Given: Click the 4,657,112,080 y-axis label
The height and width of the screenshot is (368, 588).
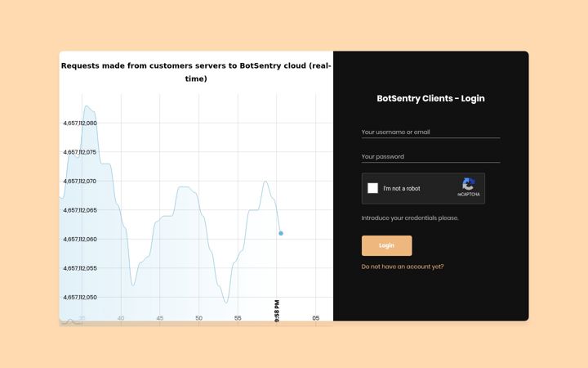Looking at the screenshot, I should pos(80,123).
